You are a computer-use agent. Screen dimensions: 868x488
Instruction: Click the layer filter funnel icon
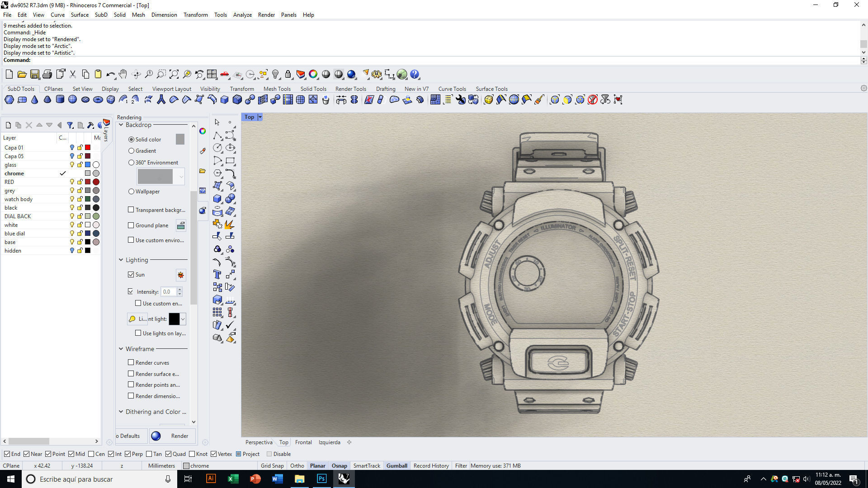[70, 125]
